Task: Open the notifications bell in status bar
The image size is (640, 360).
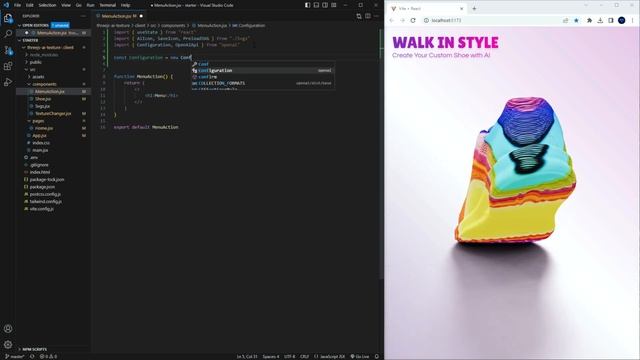Action: pyautogui.click(x=376, y=356)
